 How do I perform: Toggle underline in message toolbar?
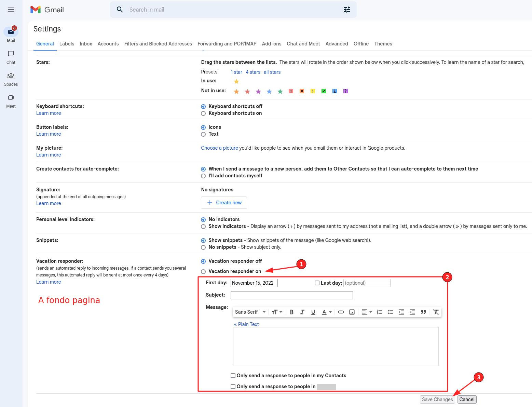(x=313, y=312)
